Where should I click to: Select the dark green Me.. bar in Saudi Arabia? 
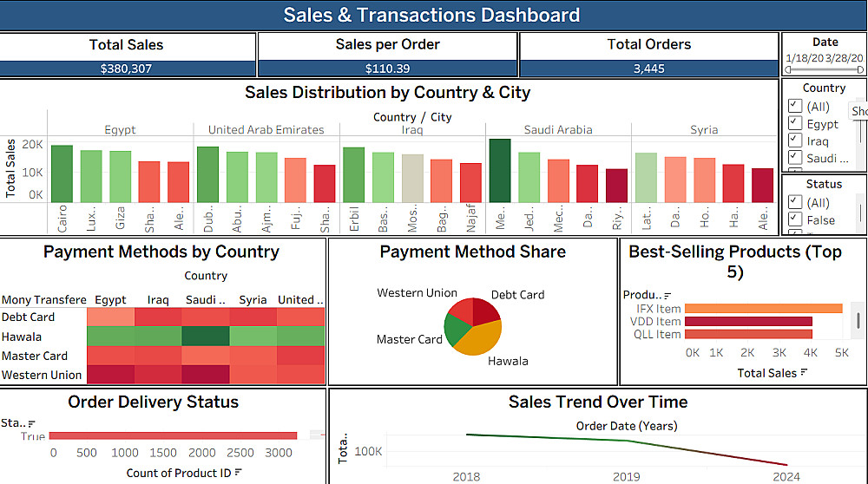(500, 171)
